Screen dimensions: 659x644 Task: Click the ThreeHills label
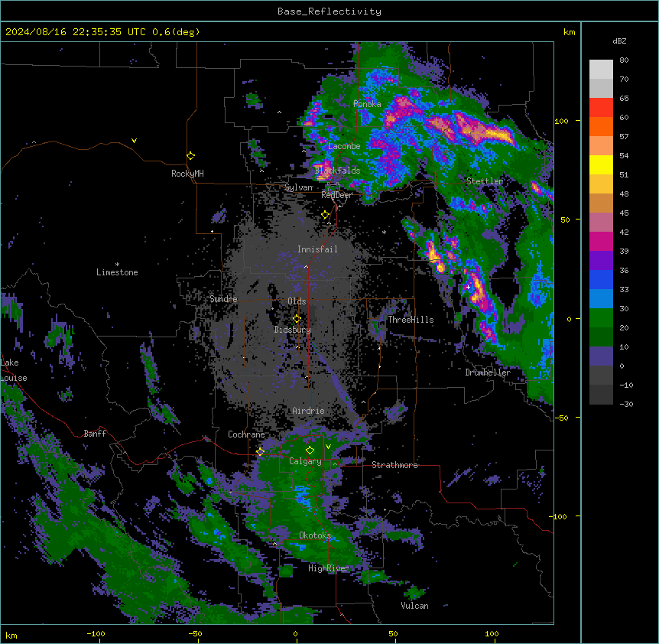point(411,320)
